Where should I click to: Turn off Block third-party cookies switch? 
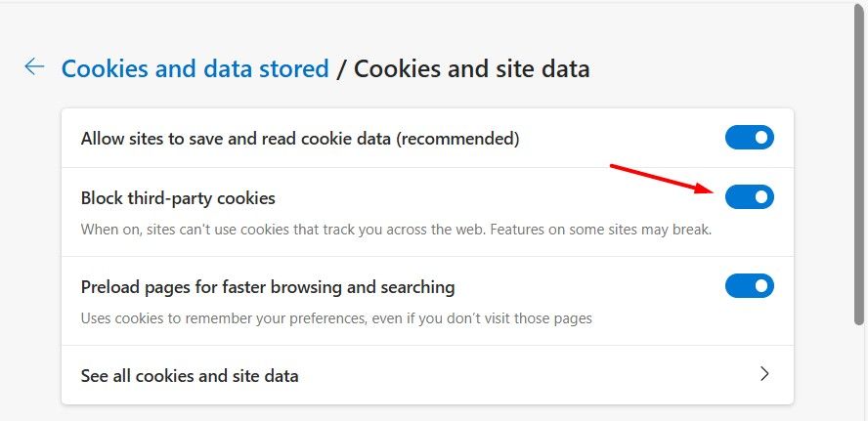(749, 197)
